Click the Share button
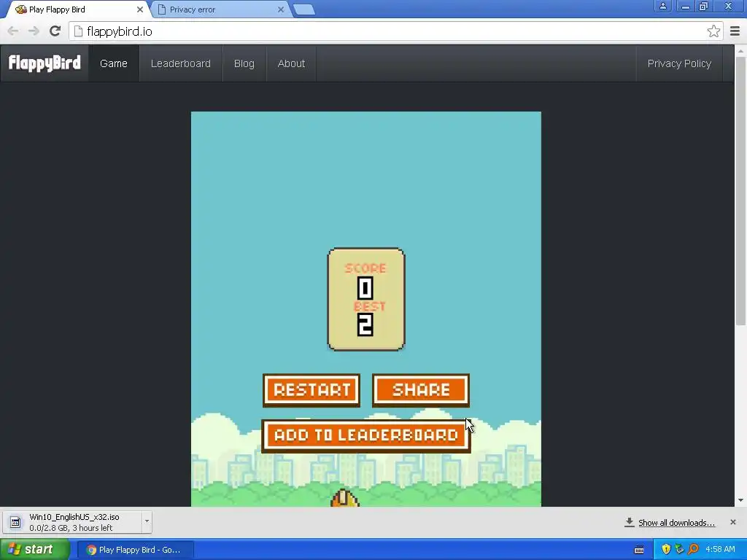This screenshot has width=747, height=560. pos(421,391)
